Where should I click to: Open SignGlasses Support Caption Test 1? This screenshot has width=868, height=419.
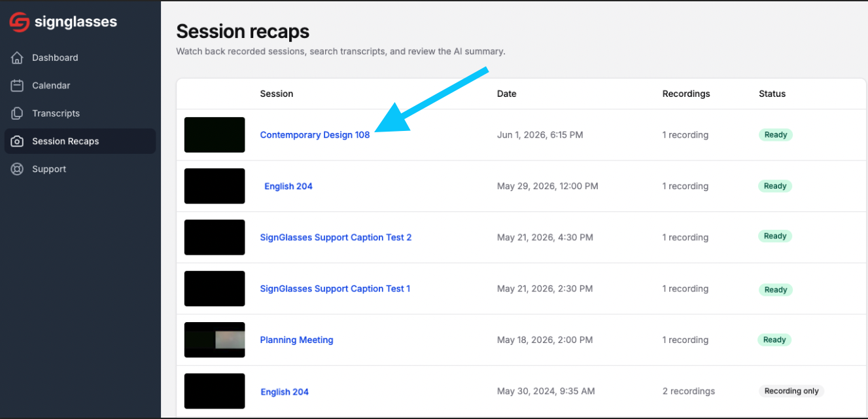point(335,288)
